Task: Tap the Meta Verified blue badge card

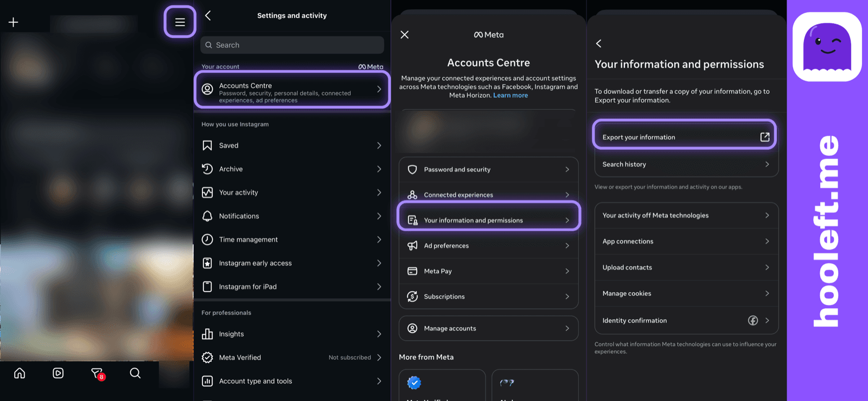Action: click(x=442, y=385)
